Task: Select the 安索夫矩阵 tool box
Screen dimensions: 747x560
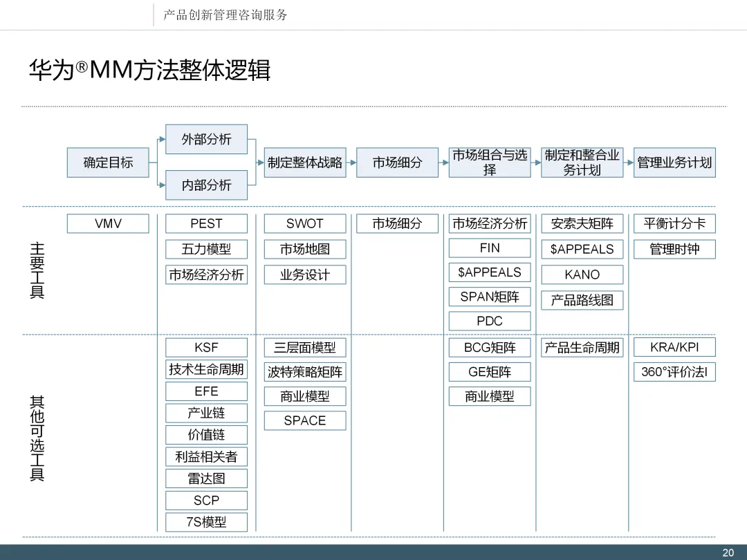Action: coord(582,223)
